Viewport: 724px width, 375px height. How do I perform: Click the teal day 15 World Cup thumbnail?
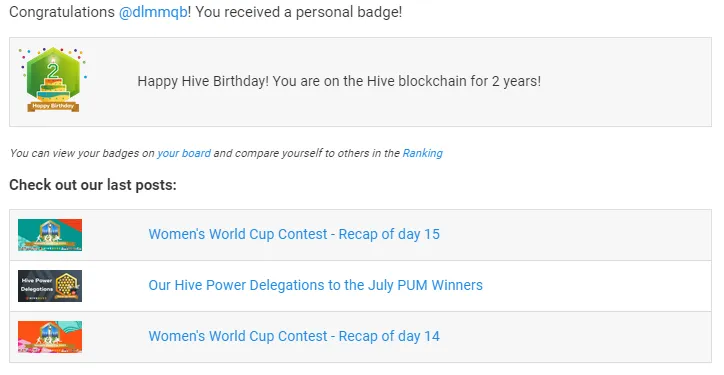click(50, 235)
